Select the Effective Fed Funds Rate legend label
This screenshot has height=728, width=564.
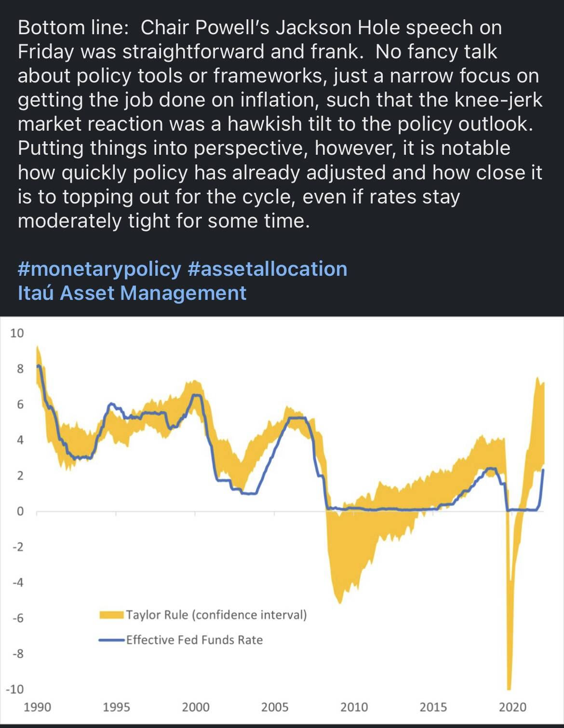[195, 640]
